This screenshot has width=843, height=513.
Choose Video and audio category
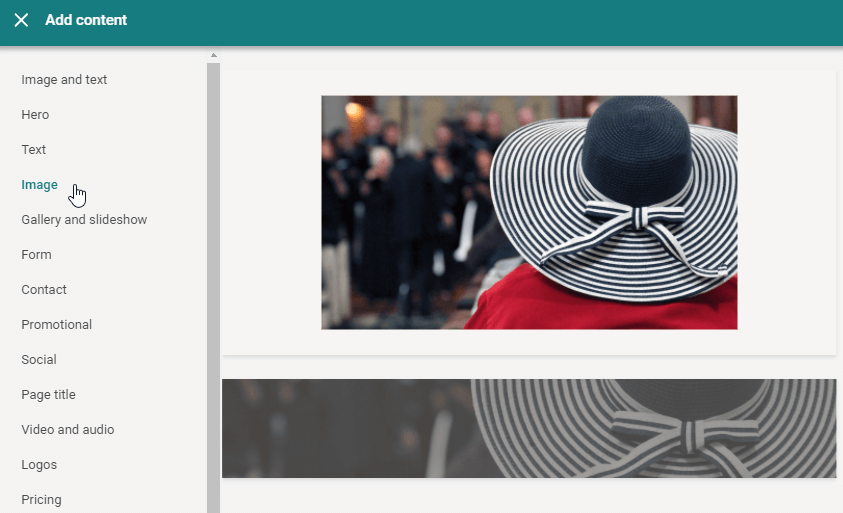(68, 430)
